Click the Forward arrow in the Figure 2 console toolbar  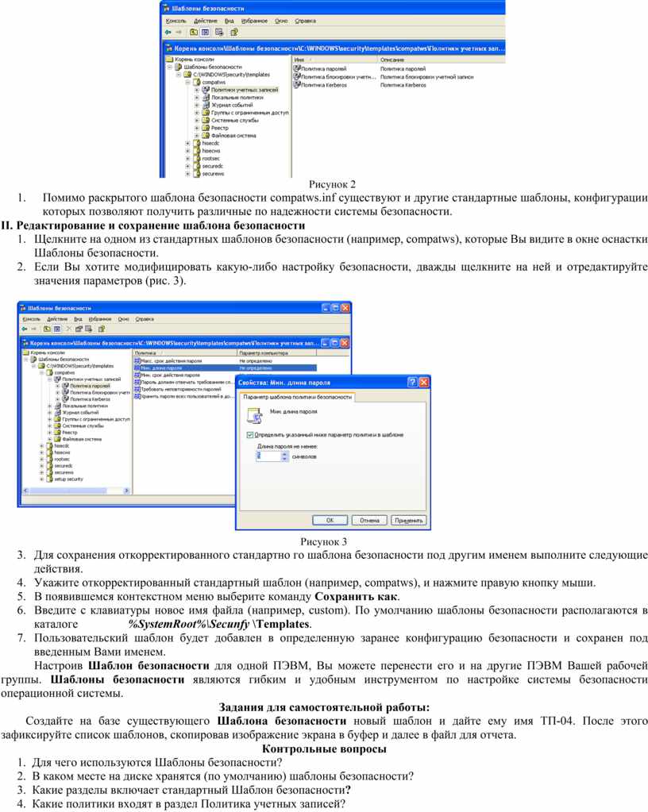coord(179,32)
